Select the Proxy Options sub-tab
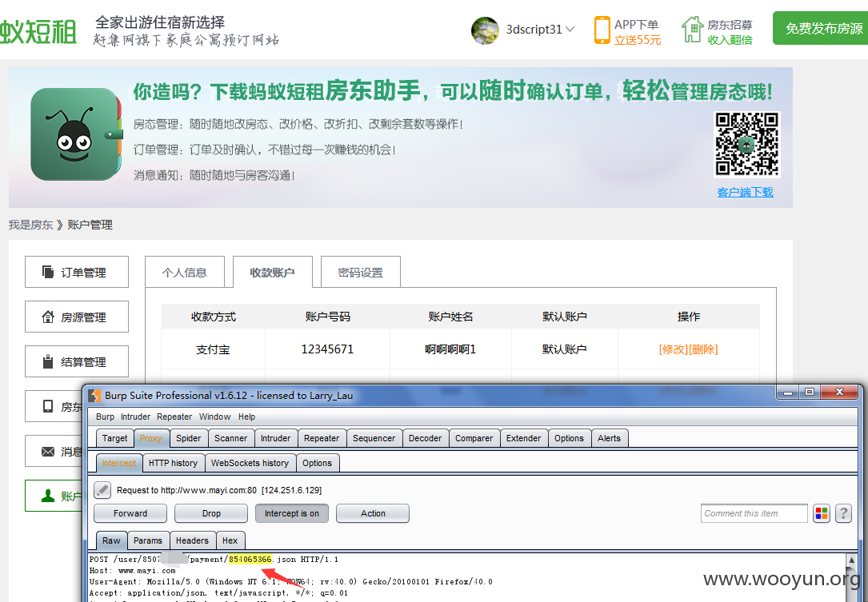This screenshot has width=868, height=602. click(317, 463)
